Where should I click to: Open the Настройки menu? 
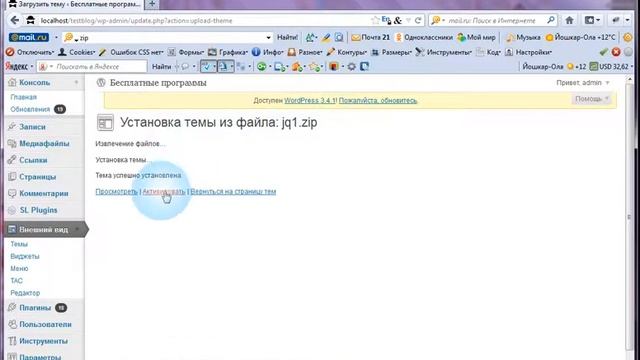tap(529, 52)
